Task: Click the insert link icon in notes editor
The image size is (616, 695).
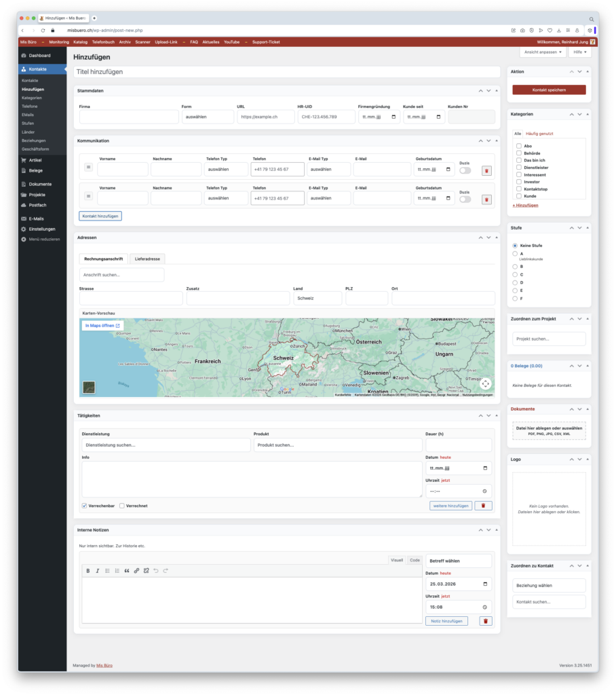Action: pos(136,571)
